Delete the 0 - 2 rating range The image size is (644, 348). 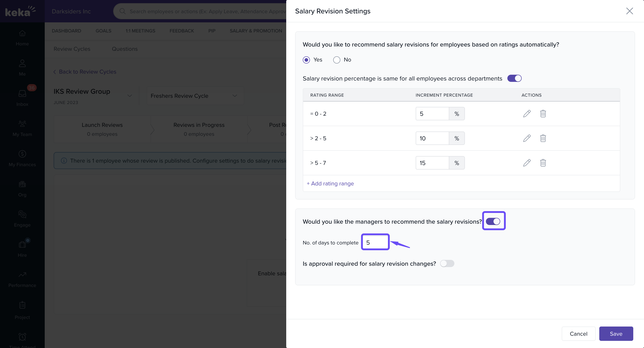coord(543,113)
